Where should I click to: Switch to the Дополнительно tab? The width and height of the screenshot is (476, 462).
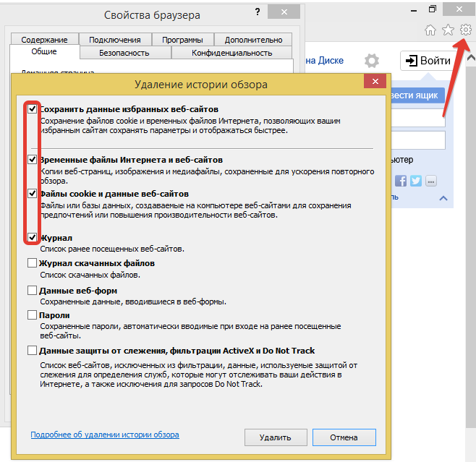[x=253, y=40]
